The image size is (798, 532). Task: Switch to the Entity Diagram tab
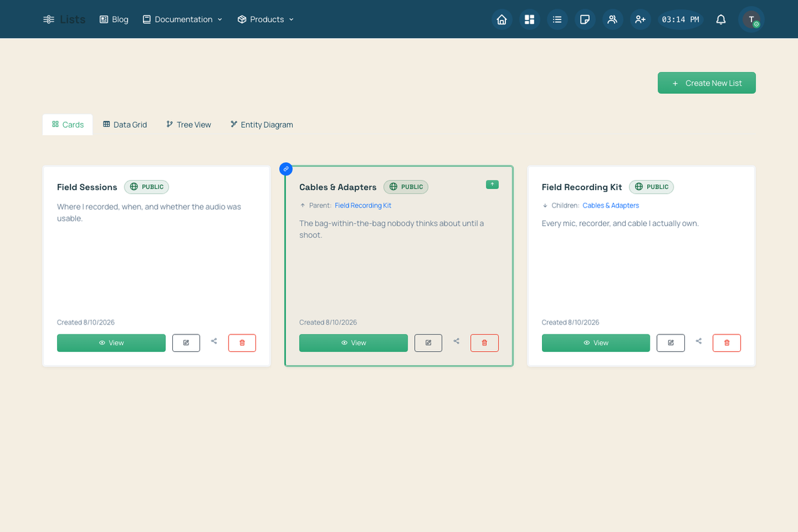coord(261,124)
